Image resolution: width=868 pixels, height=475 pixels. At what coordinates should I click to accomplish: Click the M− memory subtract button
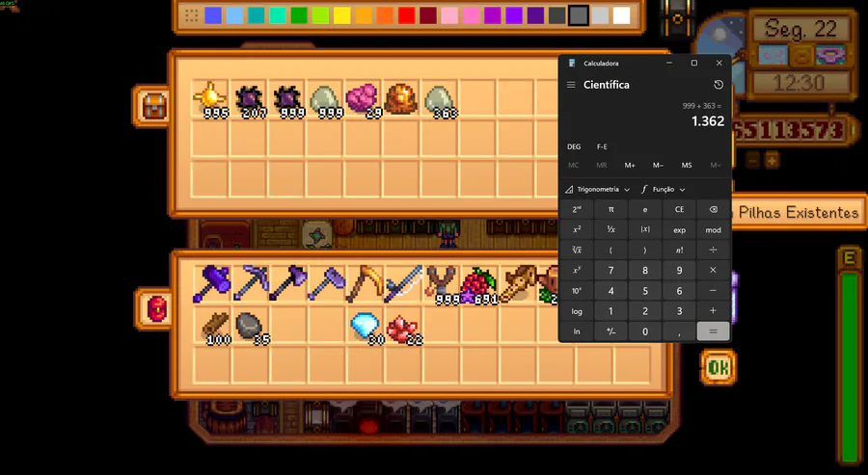(658, 166)
